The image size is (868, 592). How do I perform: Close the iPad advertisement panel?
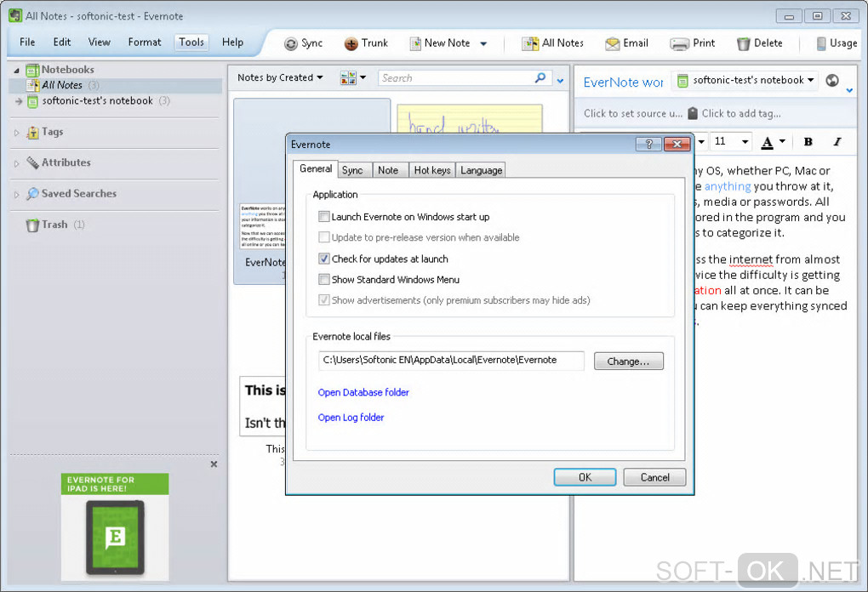pos(214,464)
